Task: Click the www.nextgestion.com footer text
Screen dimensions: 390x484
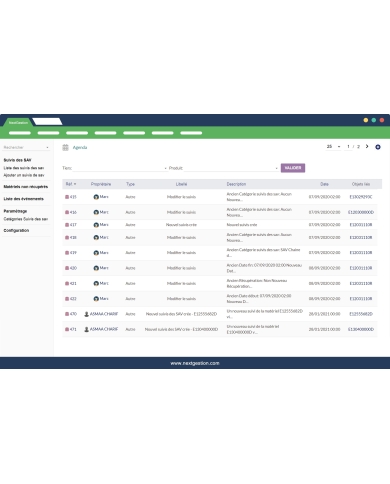Action: click(195, 363)
